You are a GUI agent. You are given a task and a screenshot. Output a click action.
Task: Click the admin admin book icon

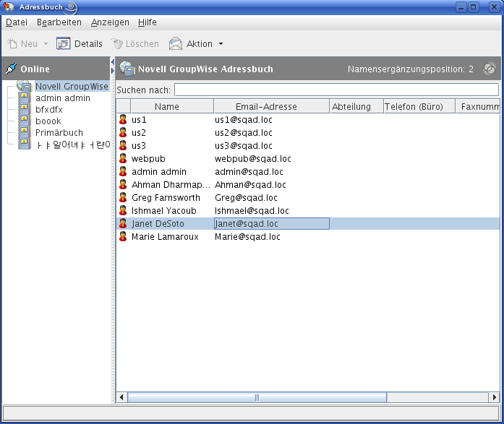point(25,98)
